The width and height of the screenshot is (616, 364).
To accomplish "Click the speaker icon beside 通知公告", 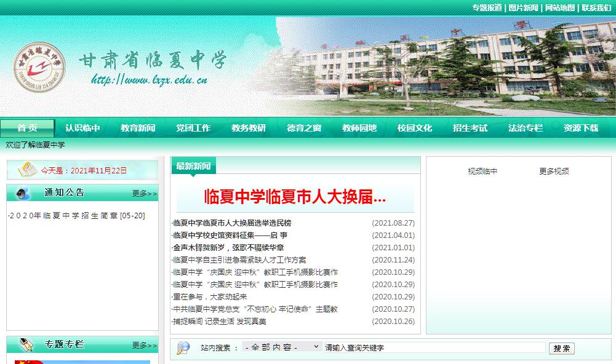I will coord(23,193).
